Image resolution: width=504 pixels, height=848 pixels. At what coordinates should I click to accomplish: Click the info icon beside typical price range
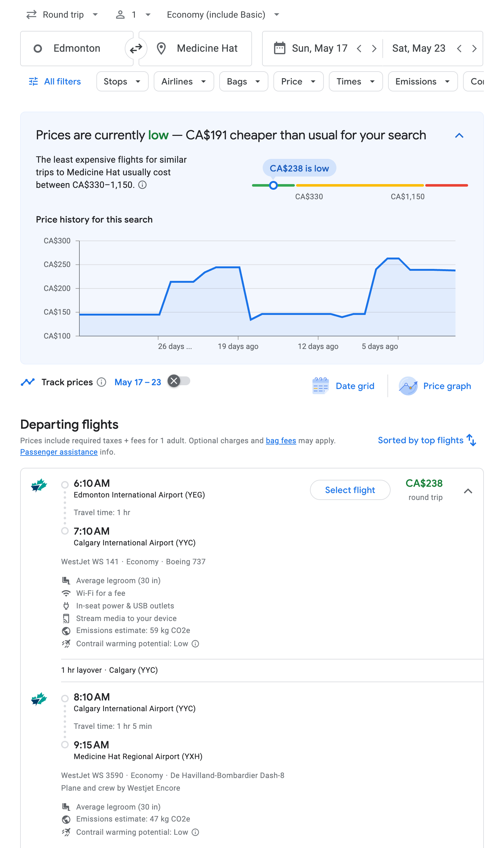143,185
